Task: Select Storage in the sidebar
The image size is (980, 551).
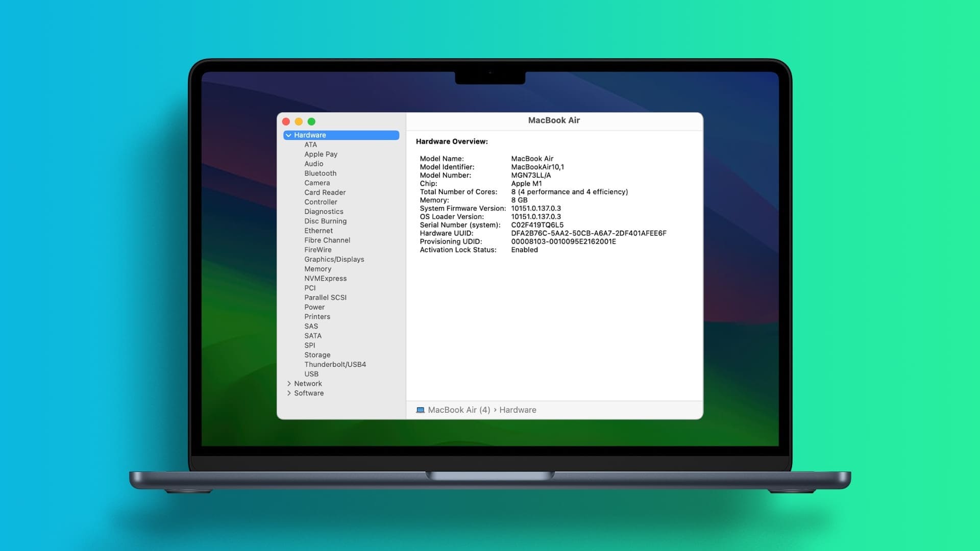Action: (x=317, y=355)
